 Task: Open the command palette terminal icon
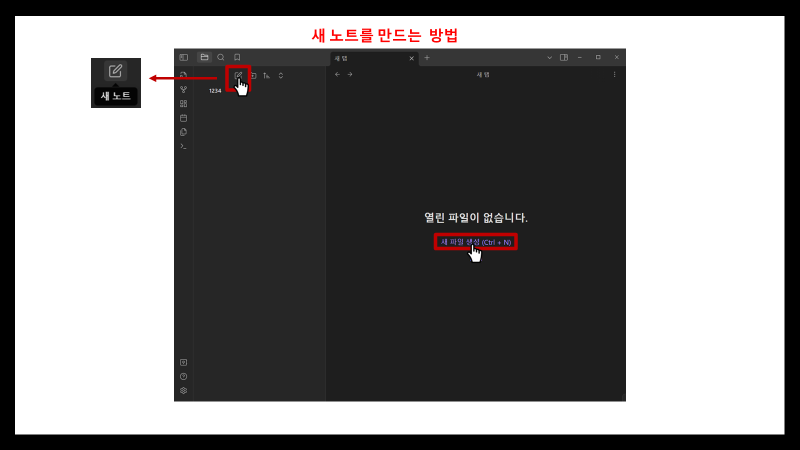pos(184,146)
